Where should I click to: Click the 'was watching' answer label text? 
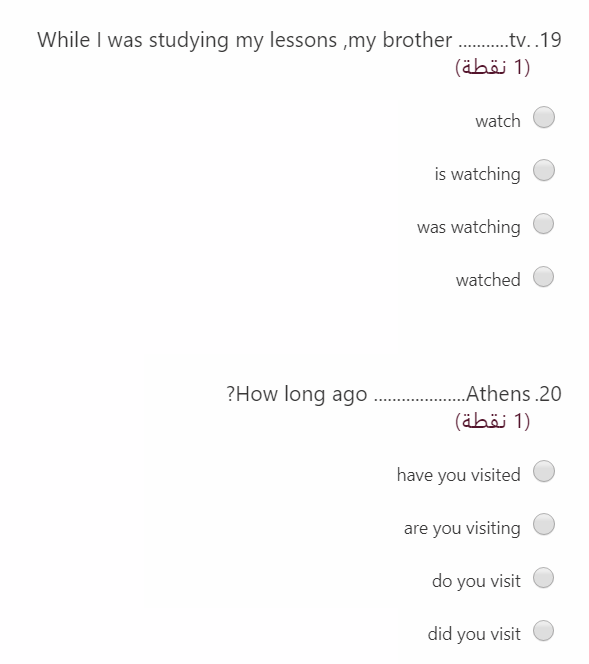click(x=469, y=227)
